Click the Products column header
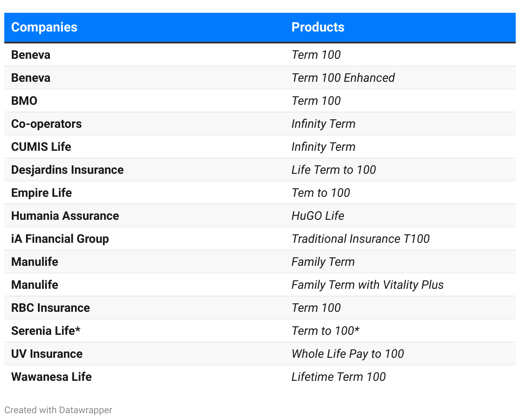Screen dimensions: 520x420 318,27
